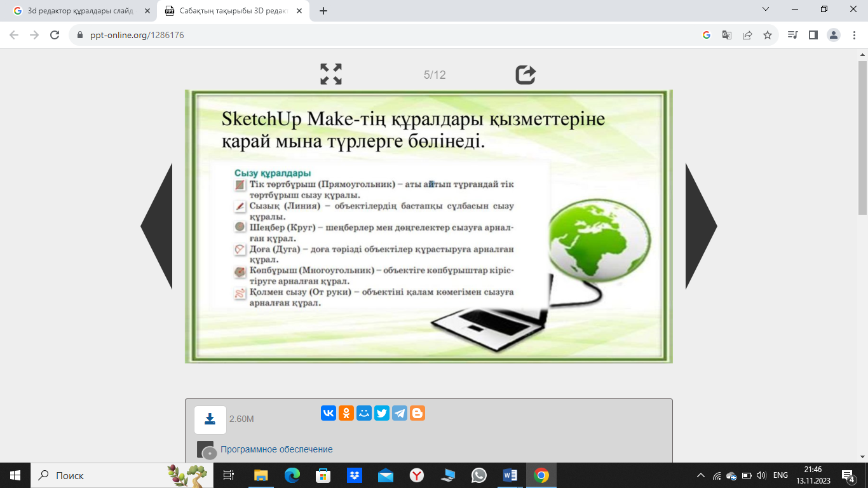Open the notification center with 4 notifications
Screen dimensions: 868x488
848,475
